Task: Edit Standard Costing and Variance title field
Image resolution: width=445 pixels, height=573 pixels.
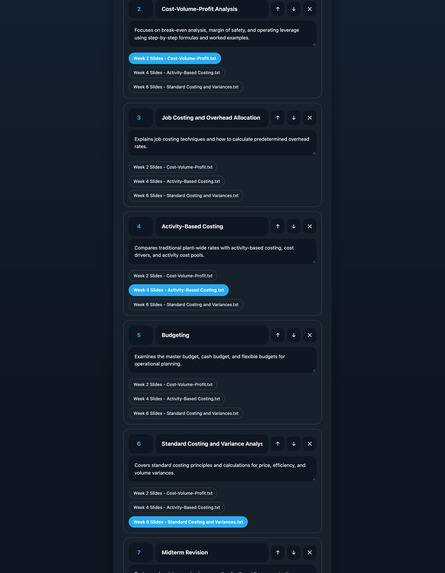Action: (212, 444)
